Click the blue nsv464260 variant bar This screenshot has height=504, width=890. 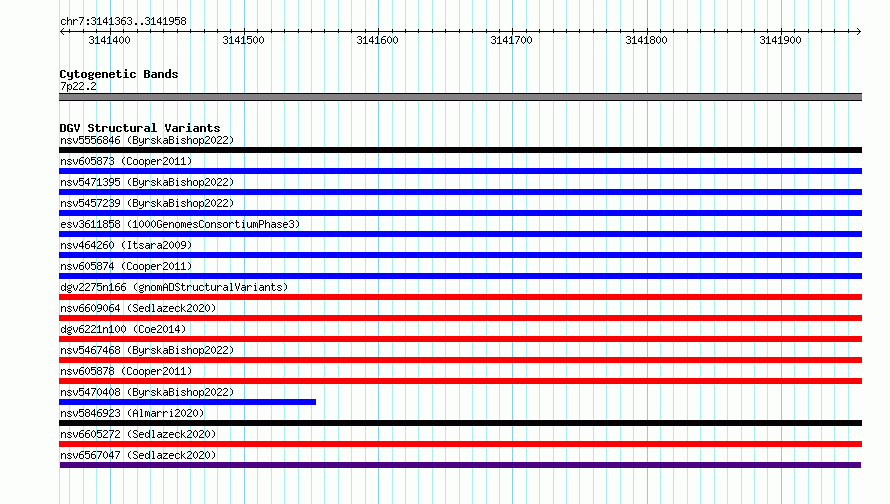[x=460, y=255]
